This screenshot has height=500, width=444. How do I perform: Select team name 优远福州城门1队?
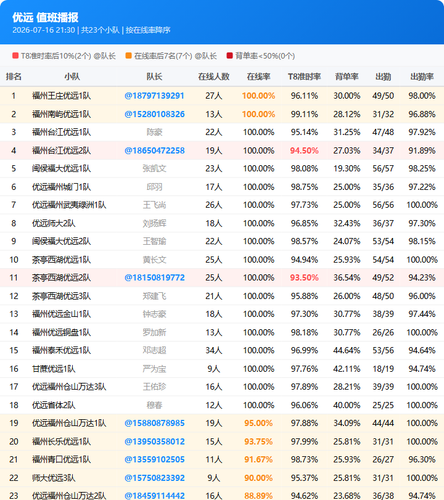coord(61,187)
